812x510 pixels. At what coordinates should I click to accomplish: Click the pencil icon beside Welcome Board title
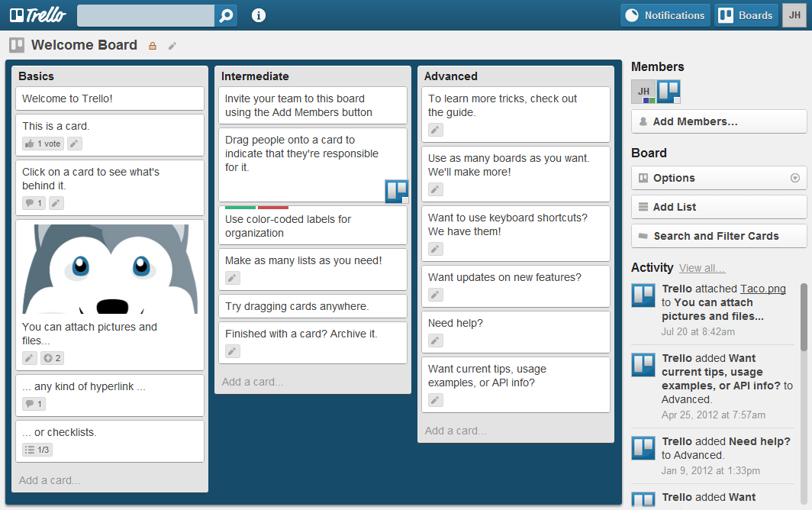coord(172,46)
